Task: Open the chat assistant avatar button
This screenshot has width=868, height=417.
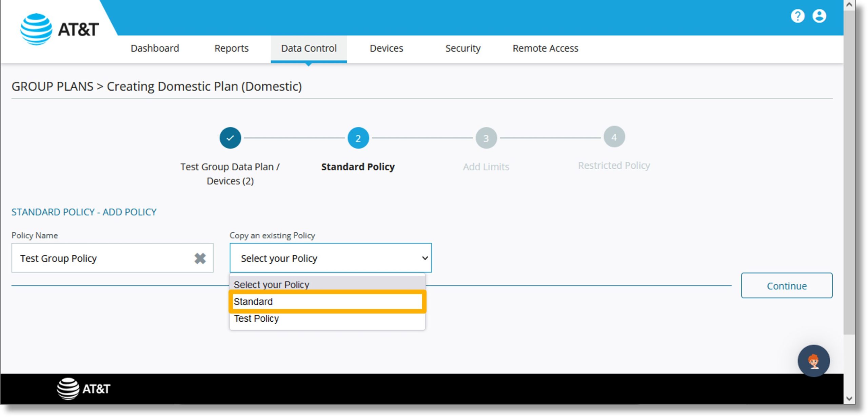Action: [813, 361]
